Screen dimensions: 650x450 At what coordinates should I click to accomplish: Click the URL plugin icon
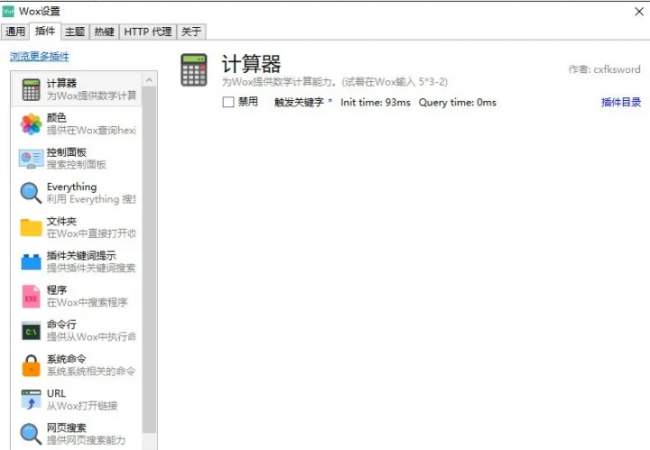point(31,400)
